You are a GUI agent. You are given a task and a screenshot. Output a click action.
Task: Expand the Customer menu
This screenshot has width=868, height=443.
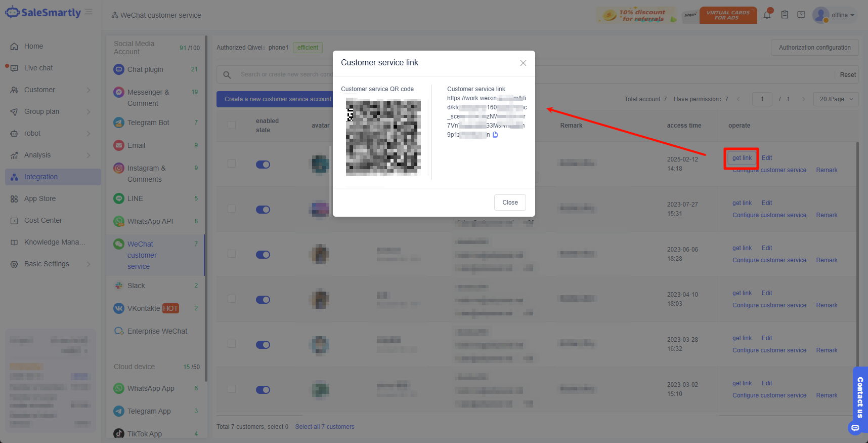pyautogui.click(x=53, y=90)
